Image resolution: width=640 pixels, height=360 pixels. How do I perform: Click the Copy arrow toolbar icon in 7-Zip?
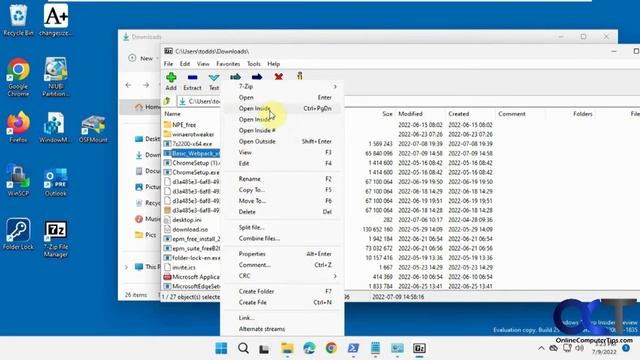236,76
